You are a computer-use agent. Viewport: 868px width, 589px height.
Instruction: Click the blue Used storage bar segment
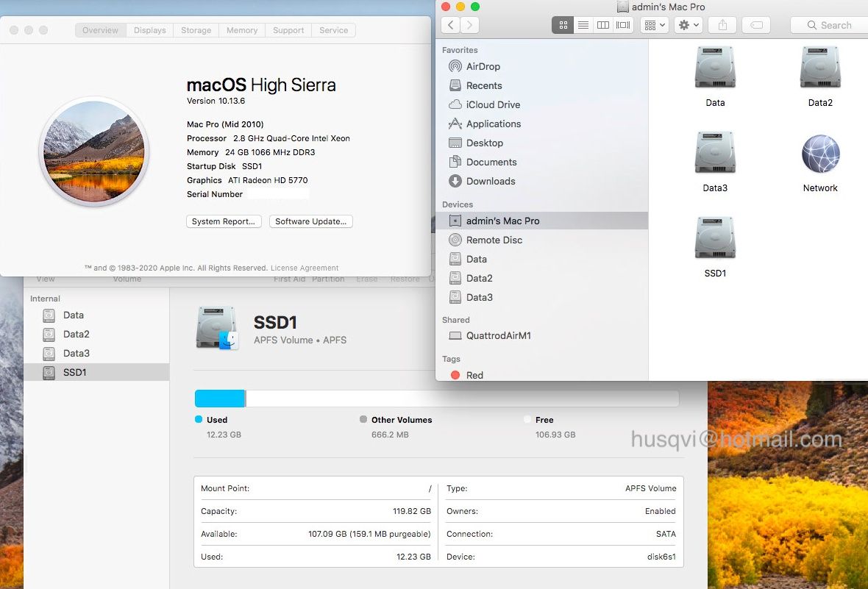pos(220,399)
